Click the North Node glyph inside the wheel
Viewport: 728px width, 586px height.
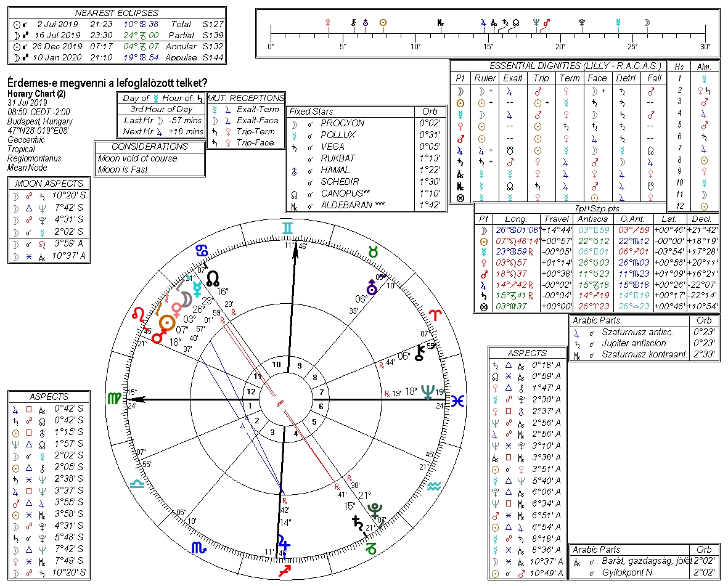pos(213,279)
